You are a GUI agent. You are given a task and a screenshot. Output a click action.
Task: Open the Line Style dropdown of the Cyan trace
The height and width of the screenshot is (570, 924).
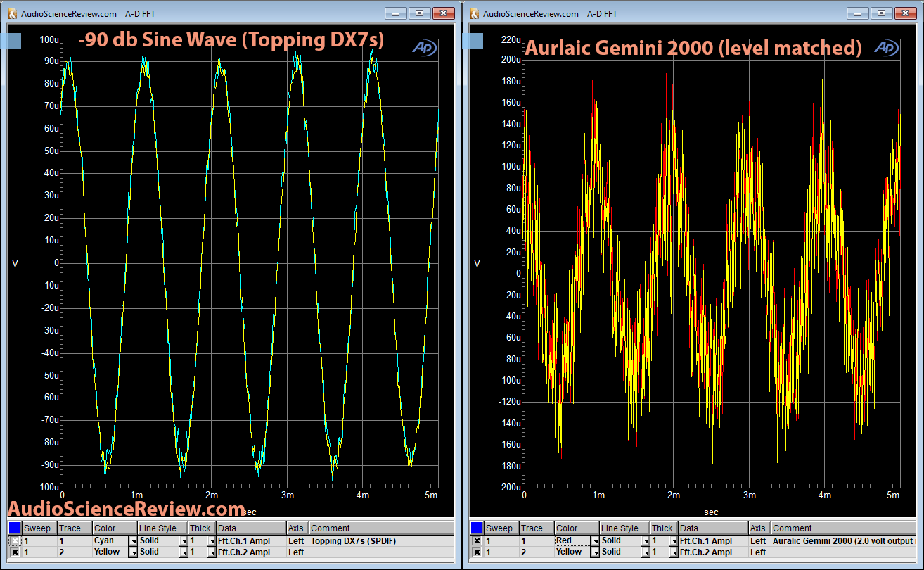click(183, 540)
